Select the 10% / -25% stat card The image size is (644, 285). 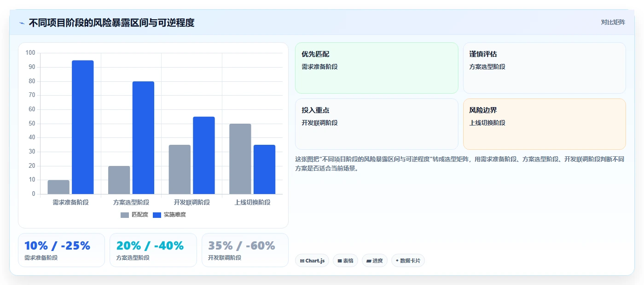[x=61, y=250]
